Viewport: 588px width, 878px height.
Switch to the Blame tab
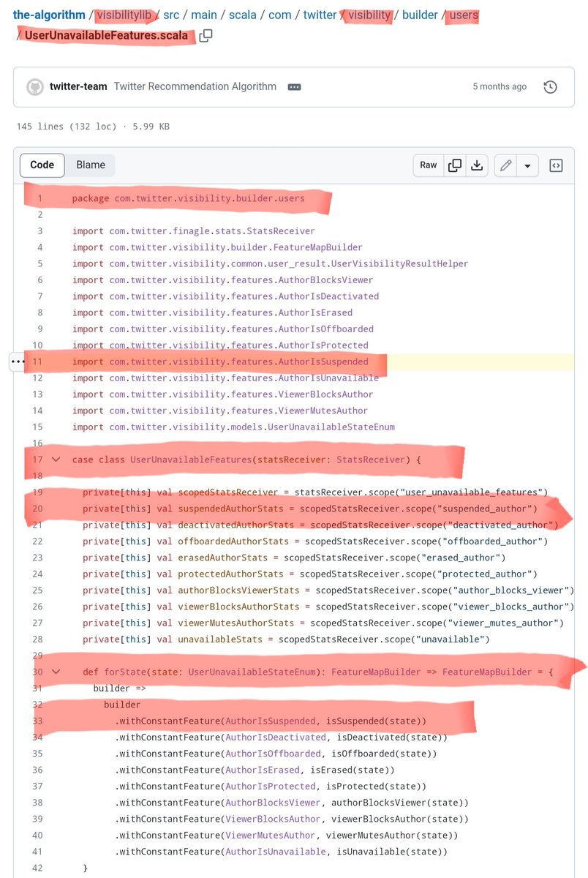(90, 165)
